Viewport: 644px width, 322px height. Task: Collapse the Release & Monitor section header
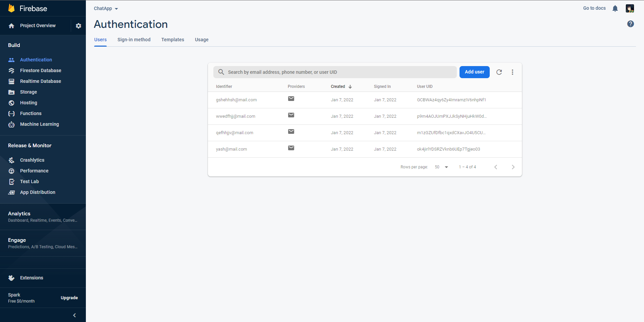pyautogui.click(x=30, y=146)
